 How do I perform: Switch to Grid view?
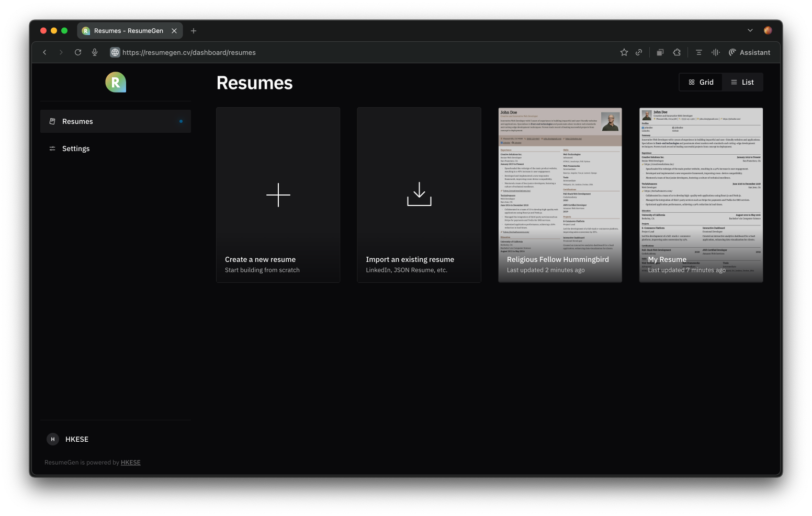pyautogui.click(x=701, y=82)
